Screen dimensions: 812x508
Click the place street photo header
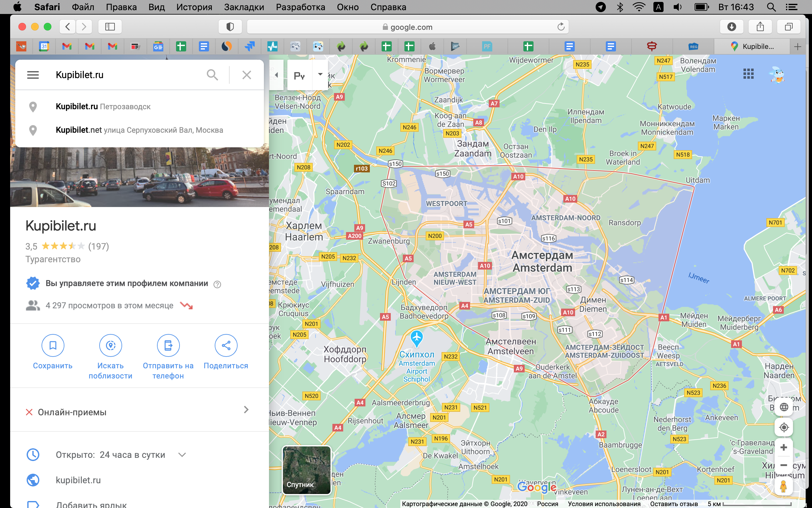coord(140,177)
